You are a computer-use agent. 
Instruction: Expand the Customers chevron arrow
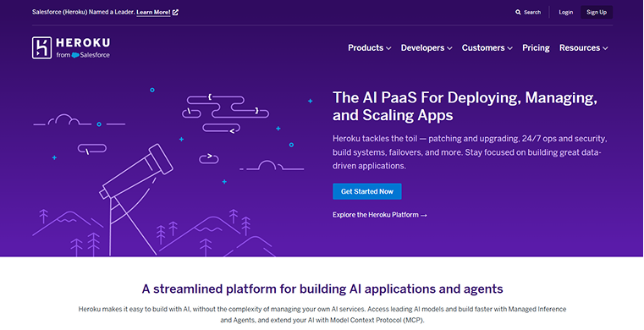[x=509, y=48]
